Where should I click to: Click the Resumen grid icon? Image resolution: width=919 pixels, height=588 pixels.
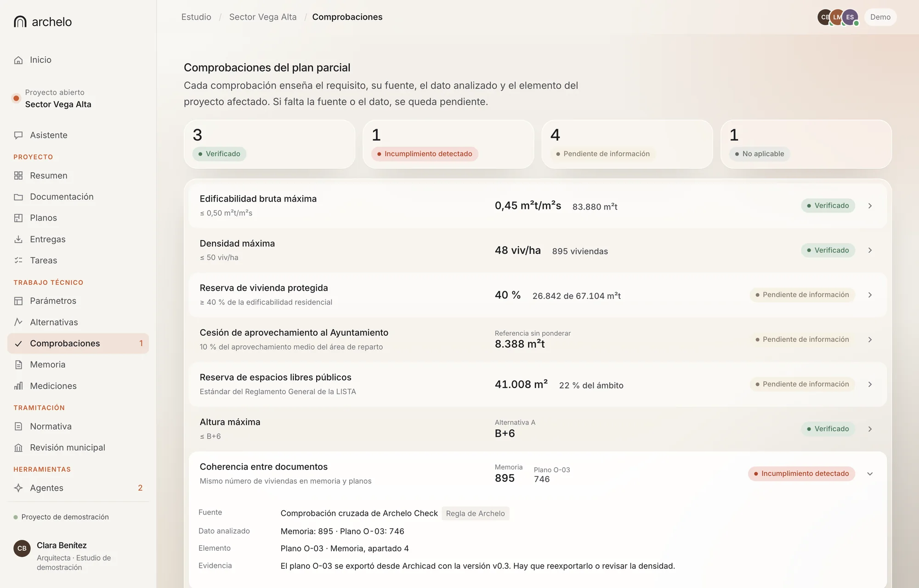18,175
